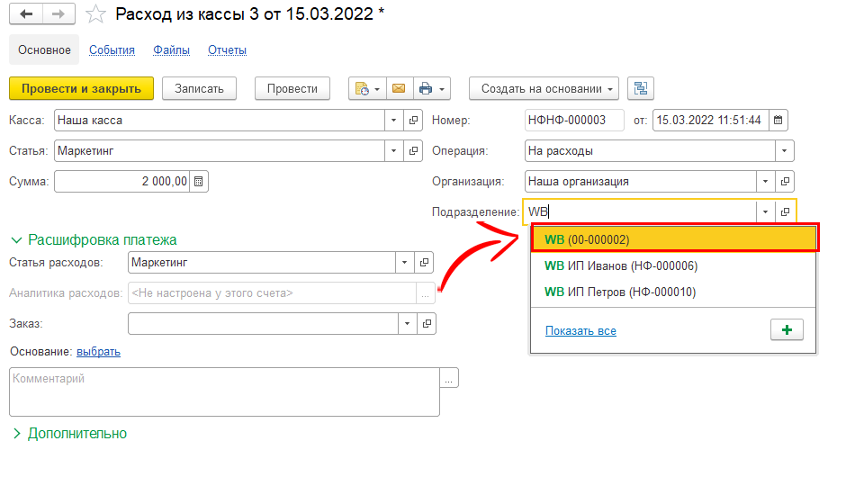Image resolution: width=864 pixels, height=504 pixels.
Task: Click inside the Комментарий text field
Action: (x=223, y=391)
